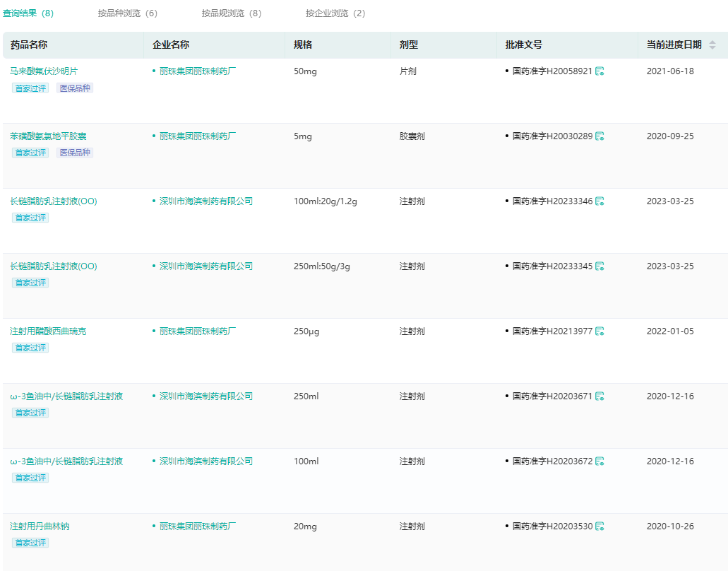Click certificate icon beside 国药准字H20058921
Viewport: 728px width, 571px height.
pyautogui.click(x=599, y=71)
